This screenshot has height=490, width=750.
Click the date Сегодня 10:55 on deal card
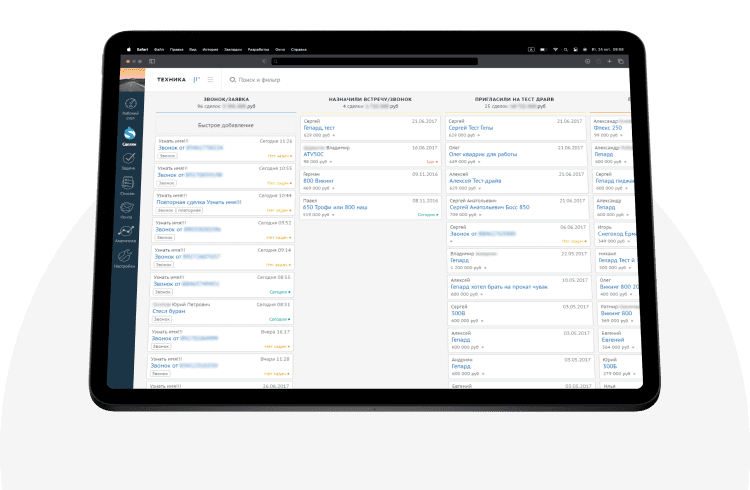[275, 168]
